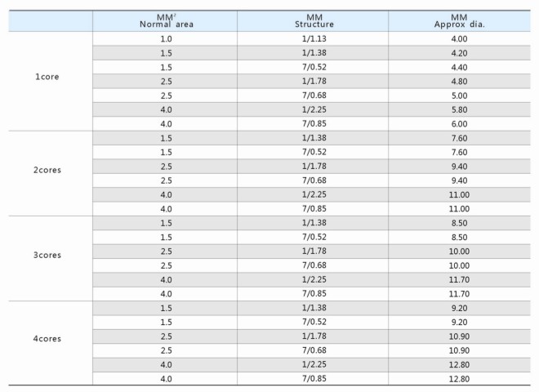539x392 pixels.
Task: Click the Normal area column header
Action: (165, 21)
